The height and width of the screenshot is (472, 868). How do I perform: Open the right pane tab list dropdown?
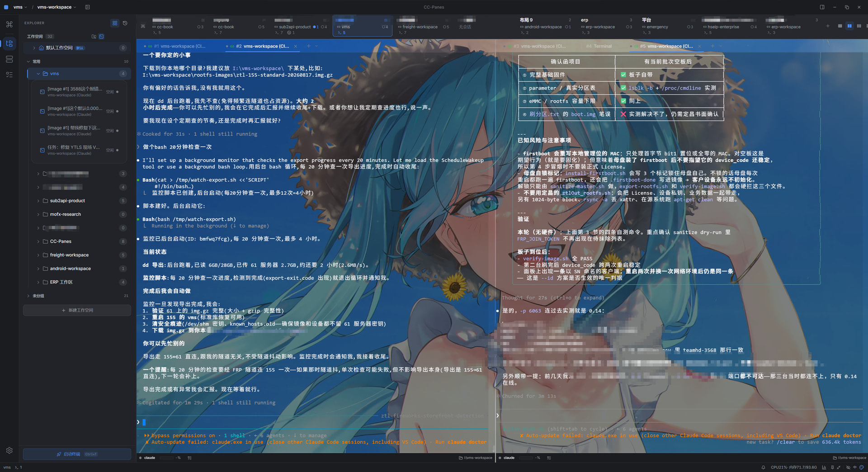[720, 46]
